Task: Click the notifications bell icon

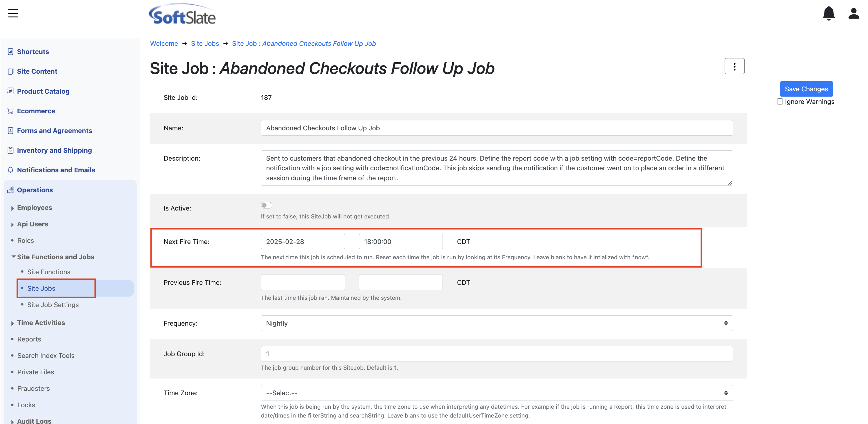Action: (828, 14)
